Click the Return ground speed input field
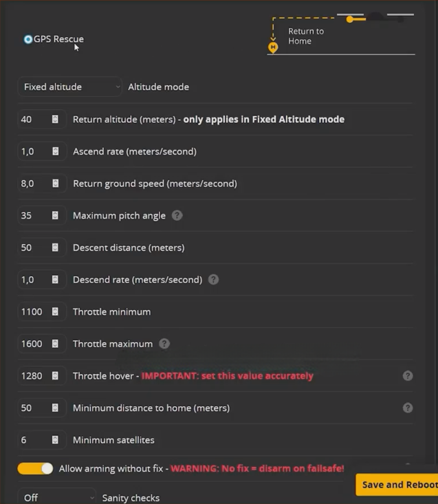The image size is (438, 504). [34, 184]
